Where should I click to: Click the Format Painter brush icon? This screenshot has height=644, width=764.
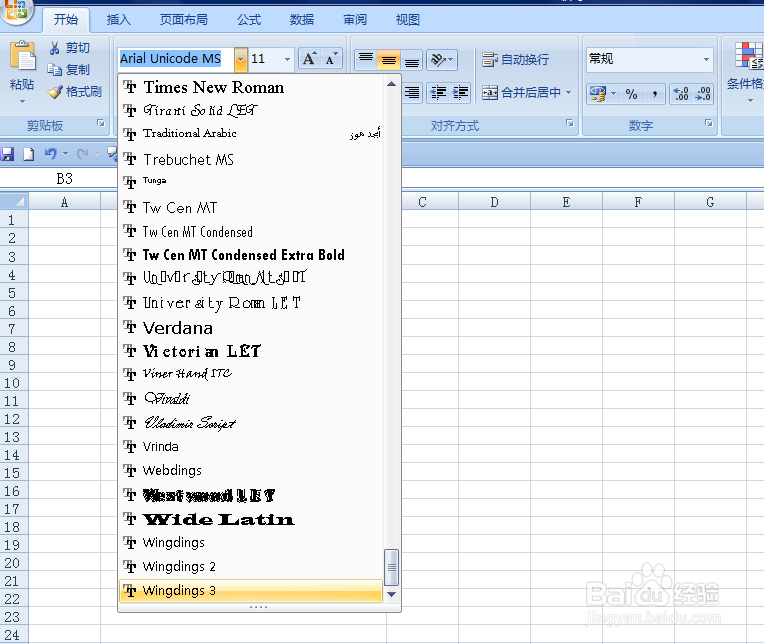point(55,92)
